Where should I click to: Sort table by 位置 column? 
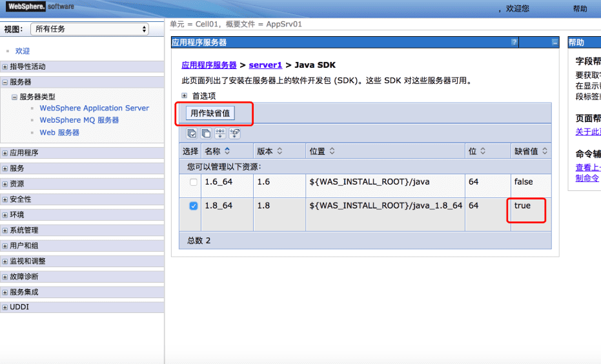(332, 151)
